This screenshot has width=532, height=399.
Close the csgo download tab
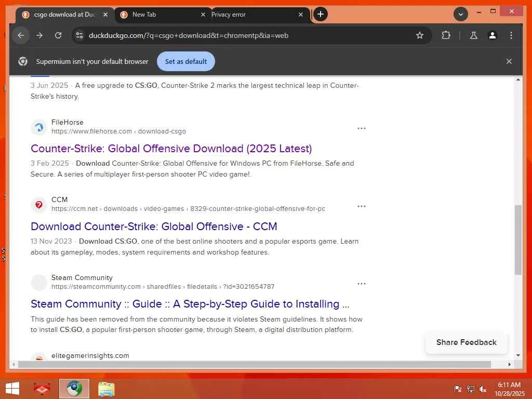pyautogui.click(x=105, y=15)
